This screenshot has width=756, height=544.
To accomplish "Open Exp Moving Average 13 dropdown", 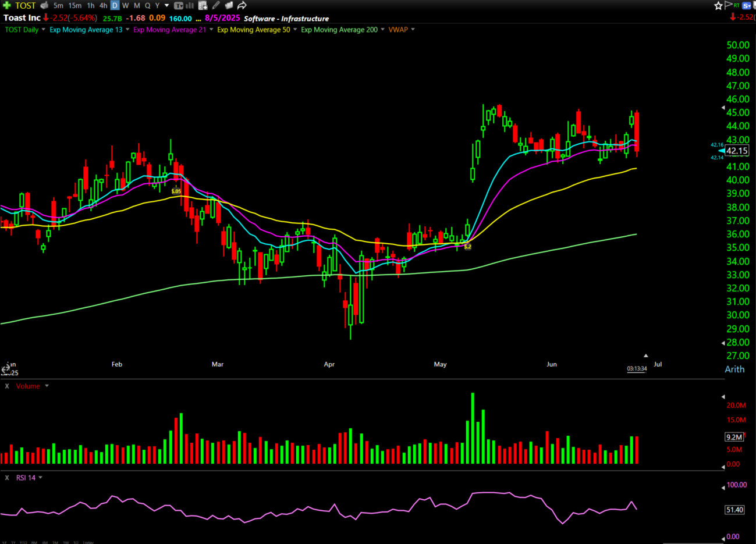I will pyautogui.click(x=127, y=30).
